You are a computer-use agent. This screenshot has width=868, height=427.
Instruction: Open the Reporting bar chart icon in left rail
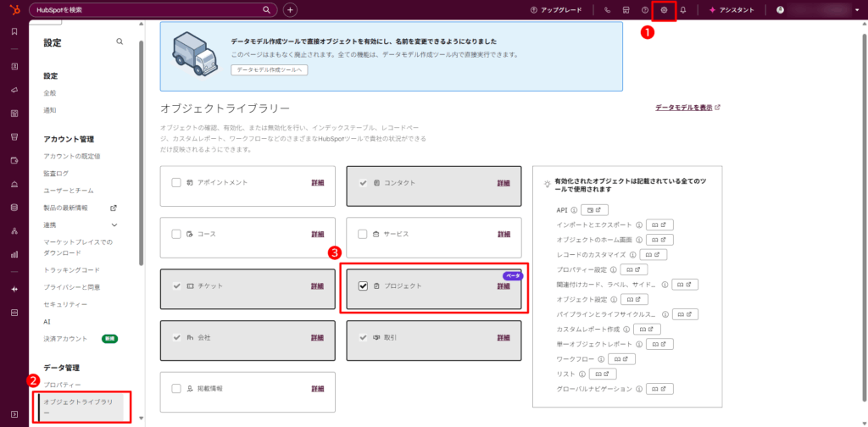(x=14, y=255)
